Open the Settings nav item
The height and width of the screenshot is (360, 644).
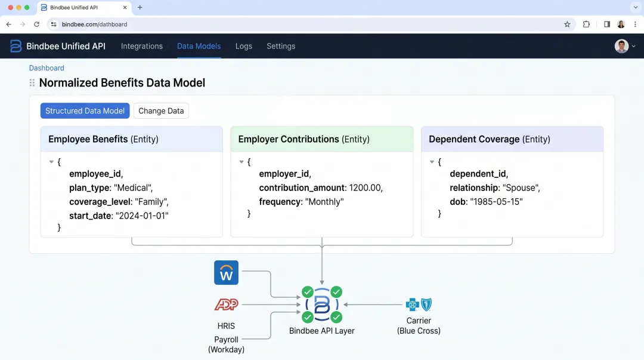click(281, 46)
